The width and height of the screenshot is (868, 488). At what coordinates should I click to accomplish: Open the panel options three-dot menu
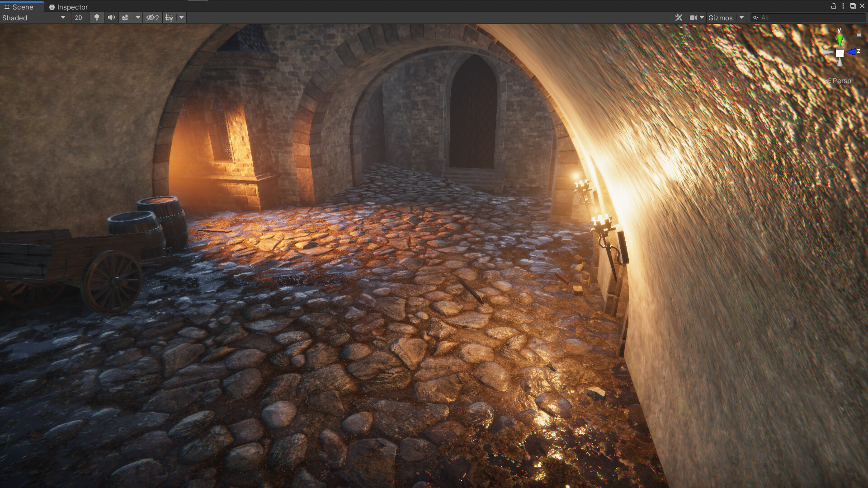[x=844, y=6]
